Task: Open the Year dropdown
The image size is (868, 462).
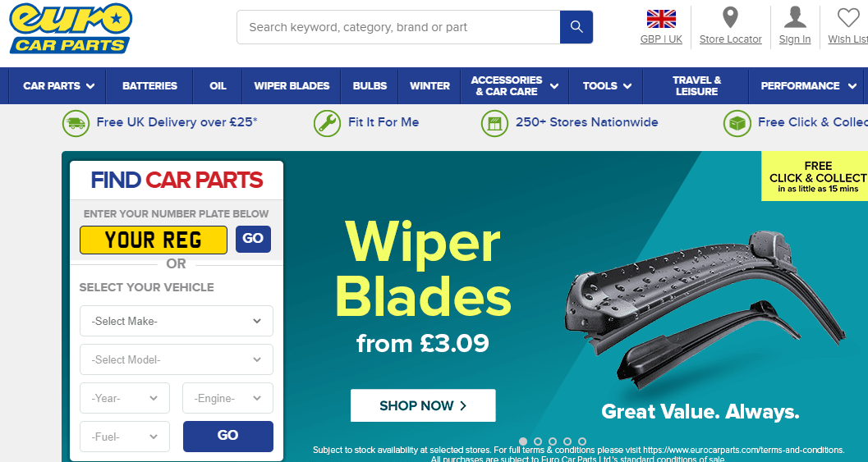Action: coord(125,398)
